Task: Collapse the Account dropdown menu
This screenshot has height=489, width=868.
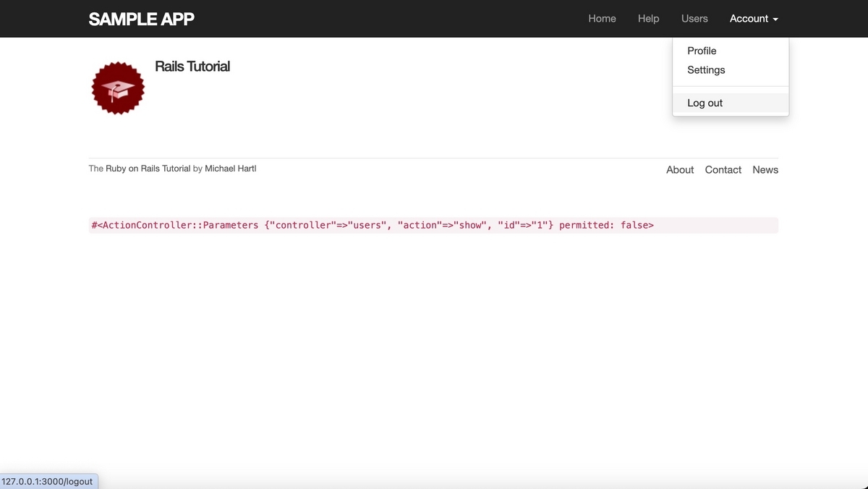Action: coord(754,19)
